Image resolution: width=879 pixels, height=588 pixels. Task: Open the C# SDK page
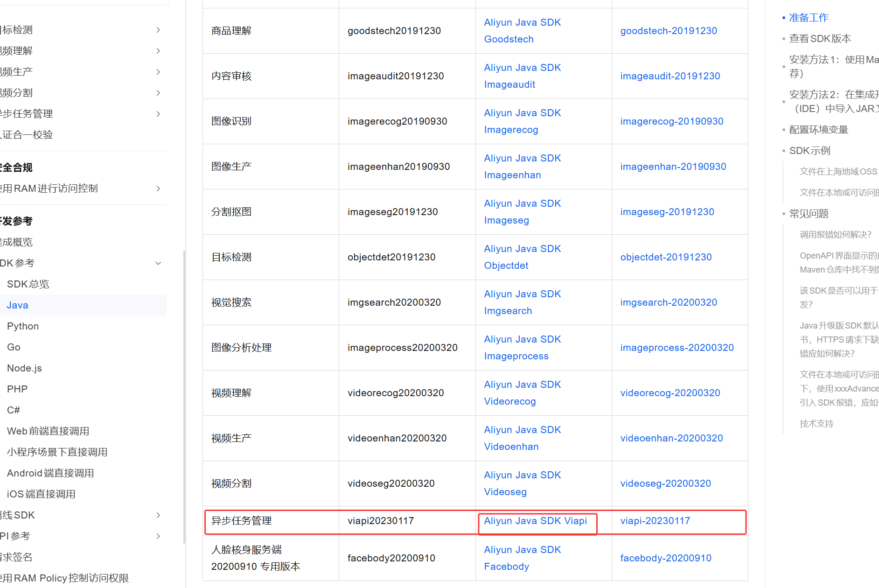[14, 410]
